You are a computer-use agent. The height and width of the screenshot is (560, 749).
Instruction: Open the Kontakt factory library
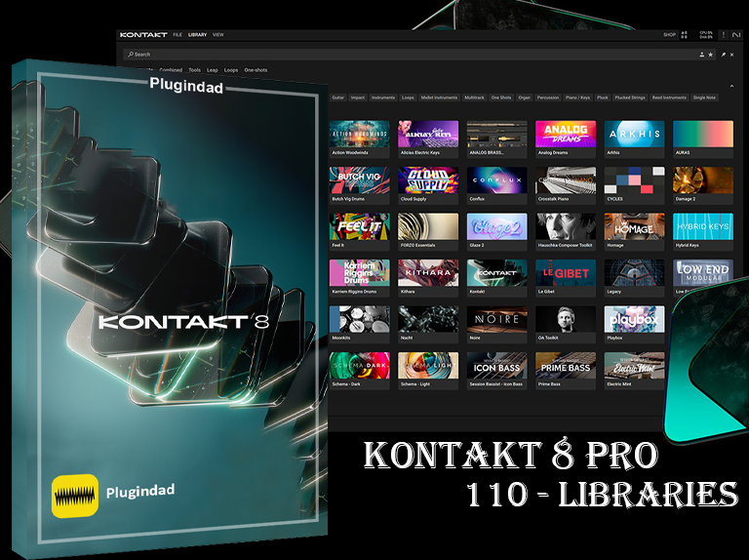click(496, 278)
